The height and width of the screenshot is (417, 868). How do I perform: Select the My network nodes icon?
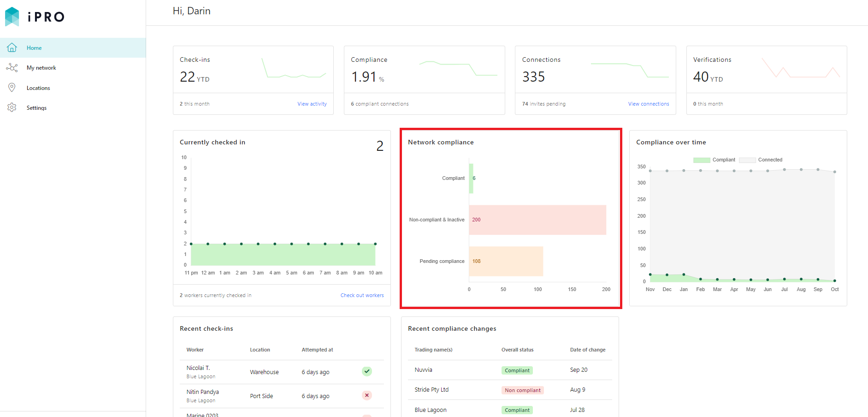click(x=12, y=68)
